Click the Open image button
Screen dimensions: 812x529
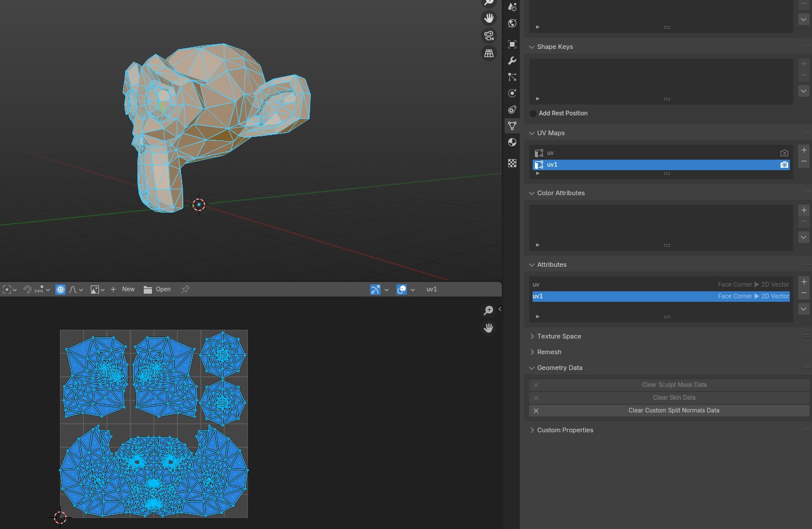(x=157, y=290)
